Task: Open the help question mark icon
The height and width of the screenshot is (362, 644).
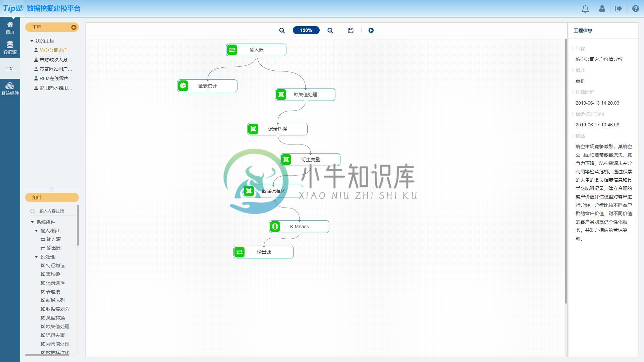Action: point(636,9)
